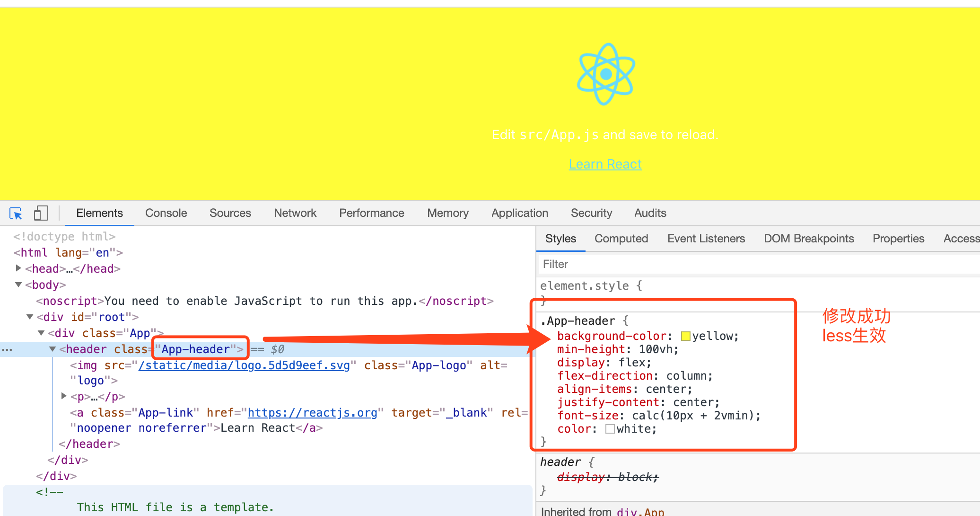
Task: Switch to the Console panel
Action: [x=166, y=213]
